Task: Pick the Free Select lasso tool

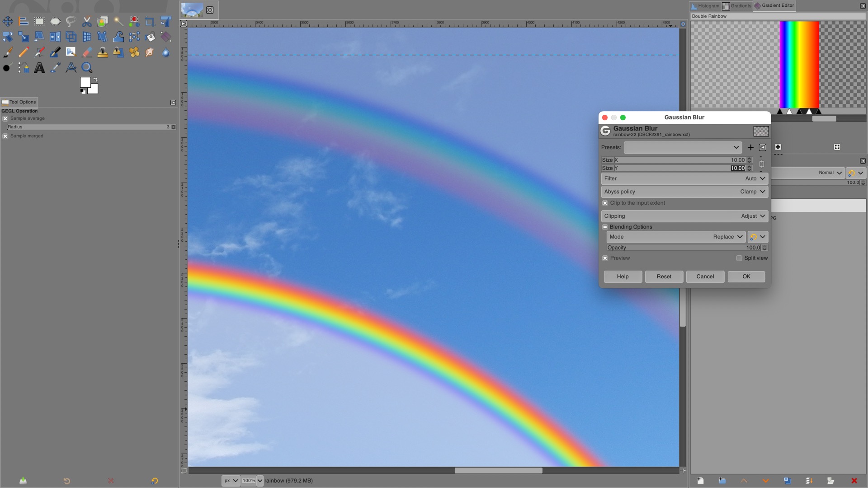Action: pyautogui.click(x=71, y=21)
